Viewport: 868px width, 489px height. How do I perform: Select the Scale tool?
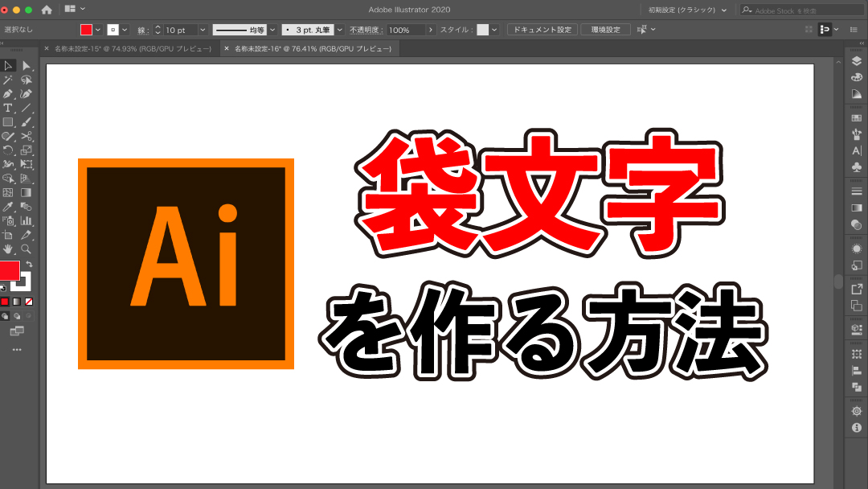click(x=26, y=150)
